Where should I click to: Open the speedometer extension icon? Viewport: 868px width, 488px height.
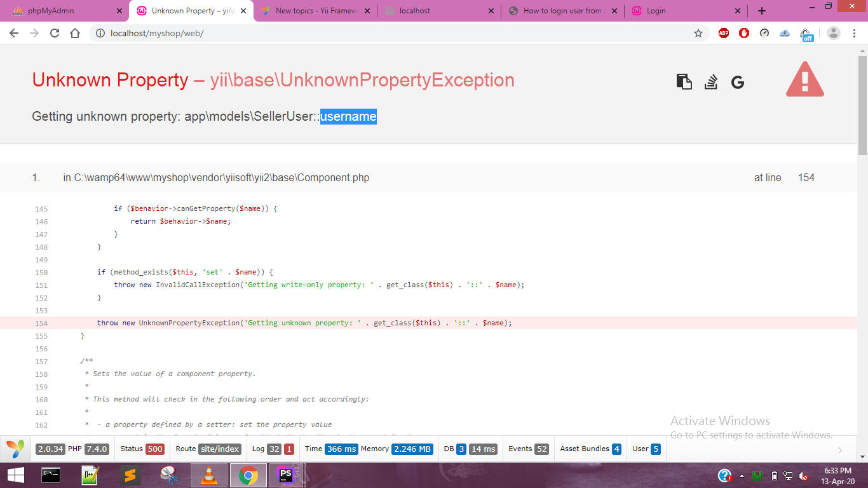(764, 33)
